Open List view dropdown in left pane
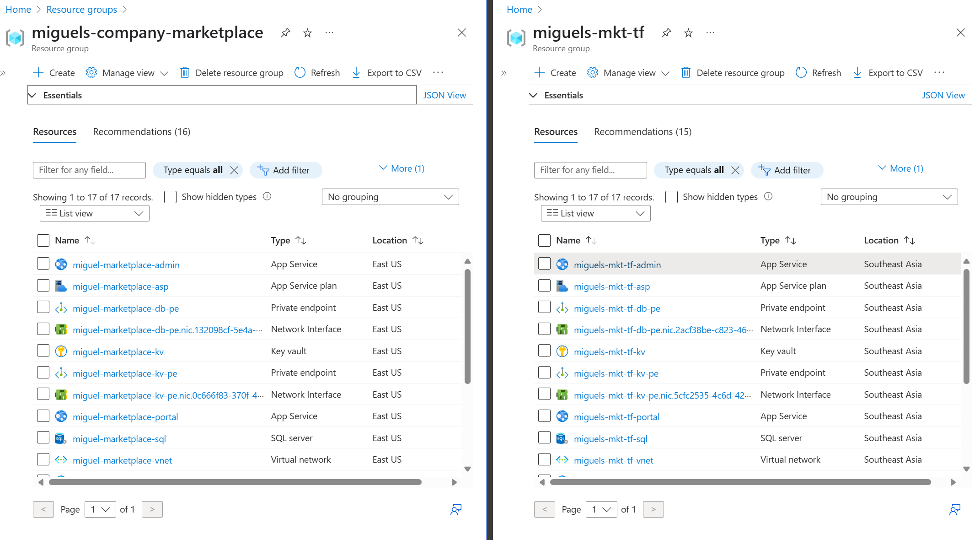 [x=95, y=213]
